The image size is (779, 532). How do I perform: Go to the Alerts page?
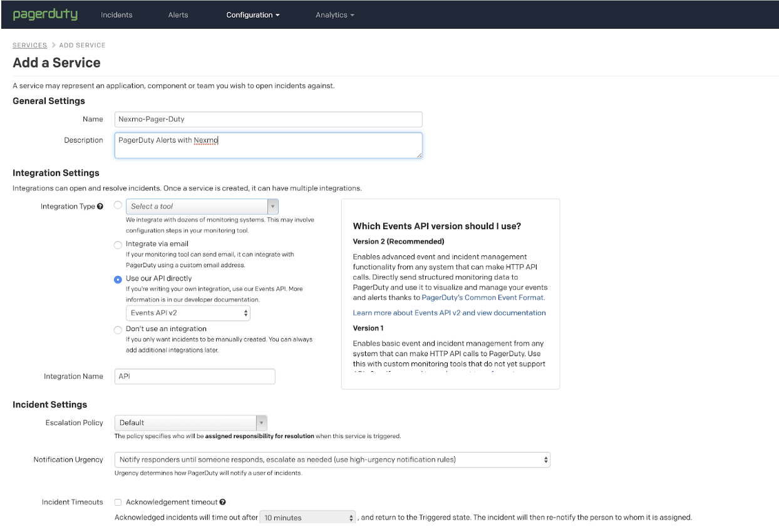click(178, 15)
